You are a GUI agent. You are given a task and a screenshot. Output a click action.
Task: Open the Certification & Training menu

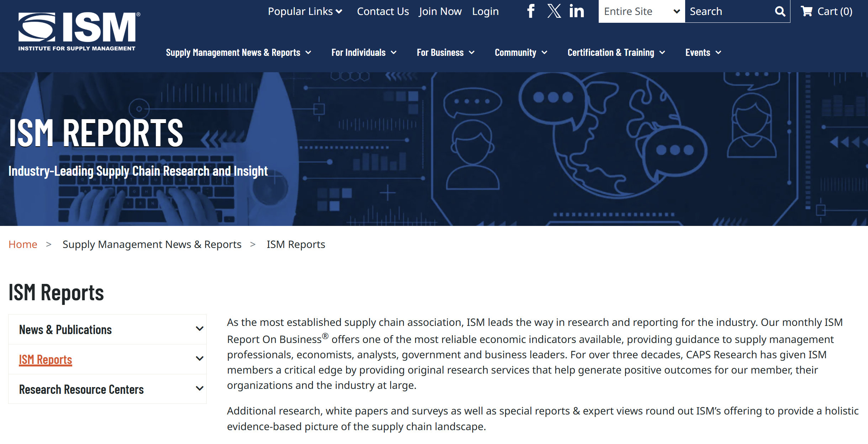(x=616, y=53)
